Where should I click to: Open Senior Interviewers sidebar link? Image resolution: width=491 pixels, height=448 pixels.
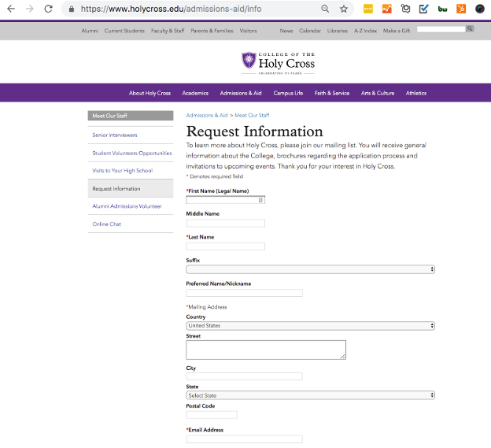coord(115,135)
